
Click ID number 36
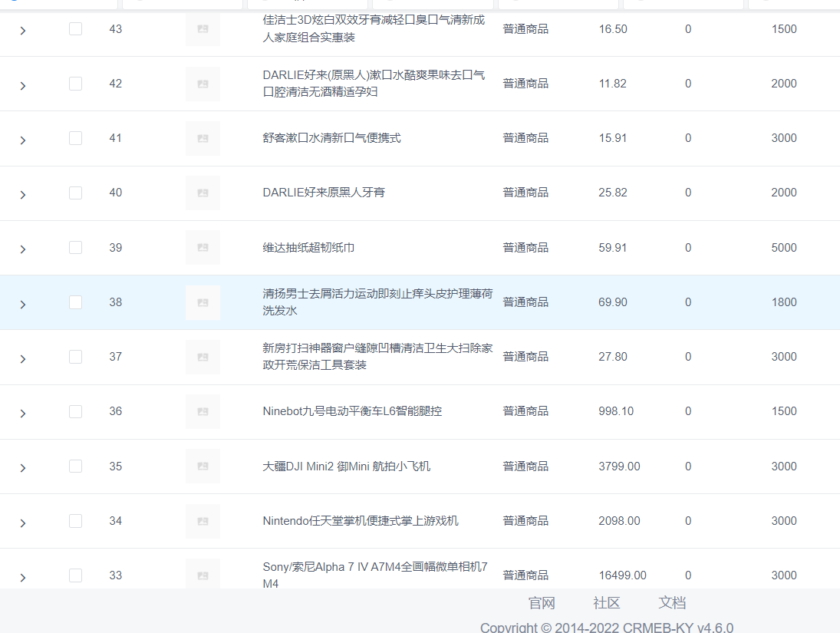[x=116, y=411]
